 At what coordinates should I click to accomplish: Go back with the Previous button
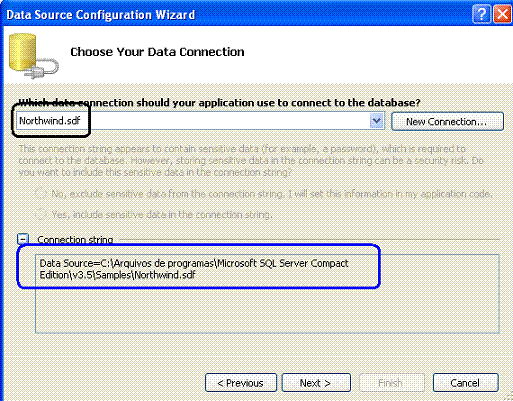tap(241, 383)
